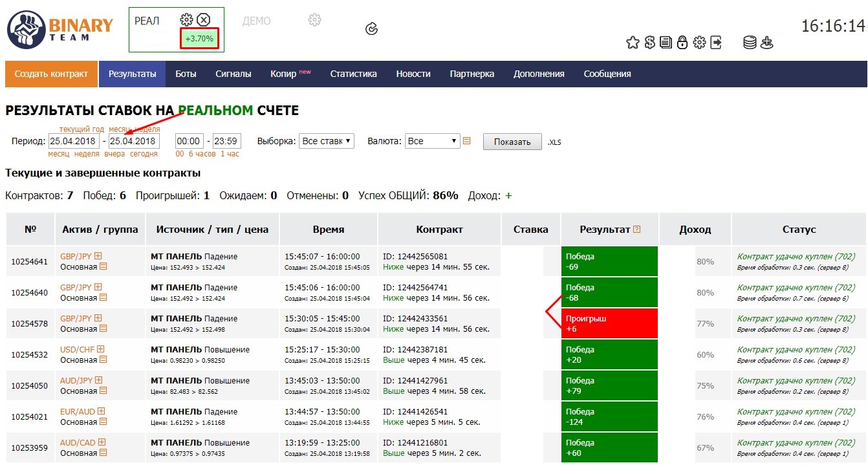Select the 6 часов time shortcut
The image size is (868, 474).
coord(202,154)
